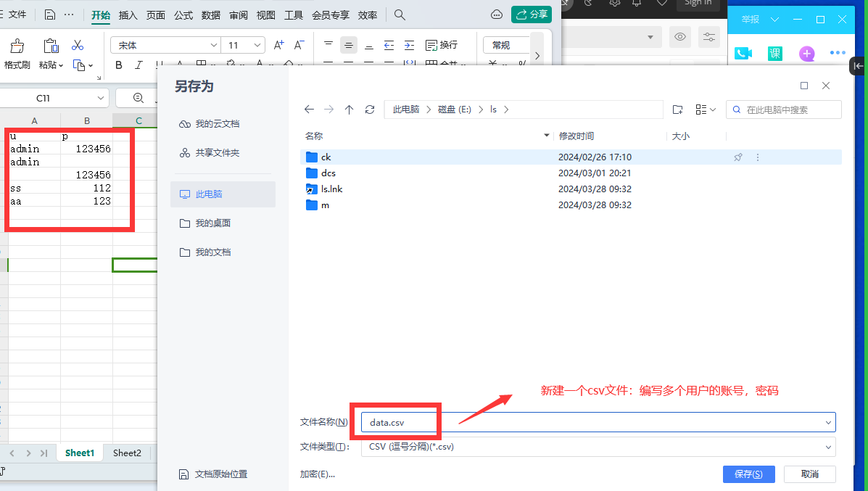
Task: Click the cloud sync icon near 分享
Action: tap(497, 15)
